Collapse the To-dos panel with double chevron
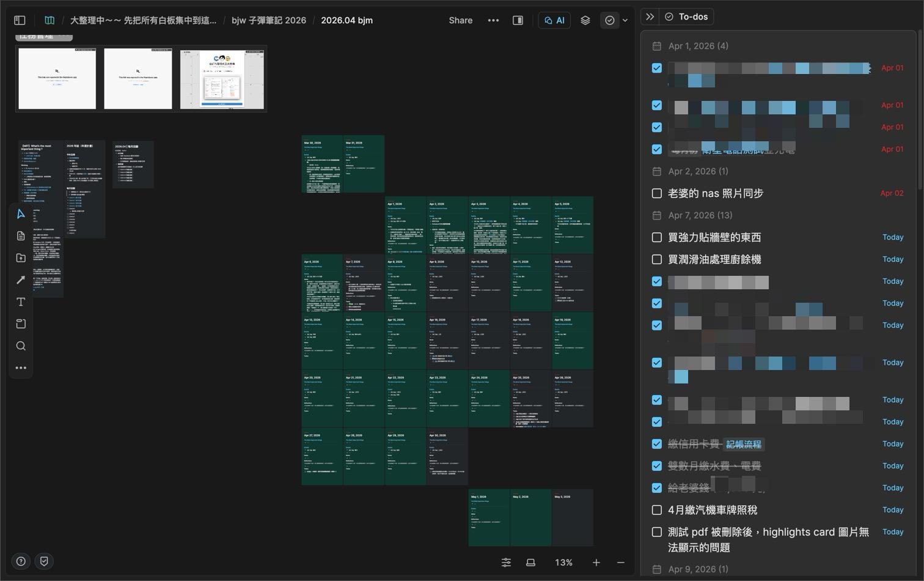This screenshot has width=924, height=581. point(650,17)
